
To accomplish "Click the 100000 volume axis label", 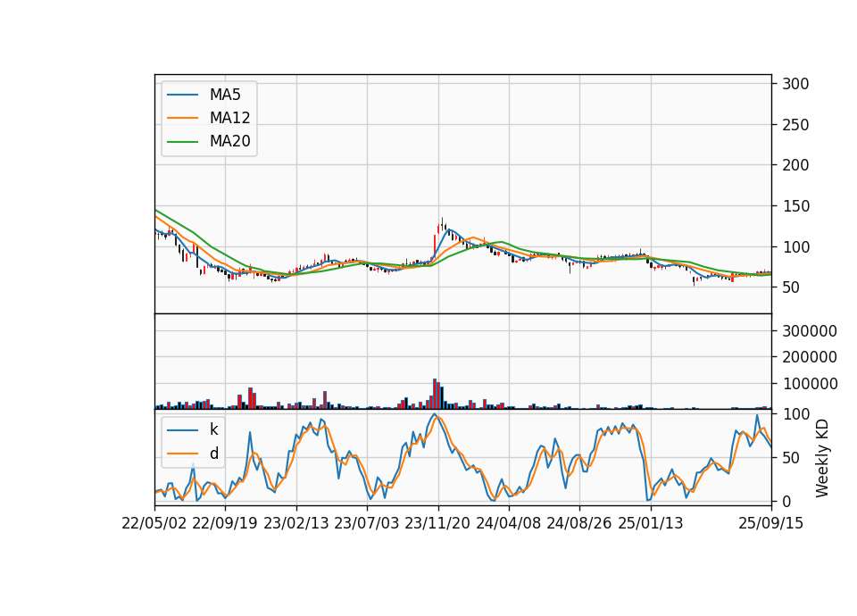I will [x=810, y=384].
